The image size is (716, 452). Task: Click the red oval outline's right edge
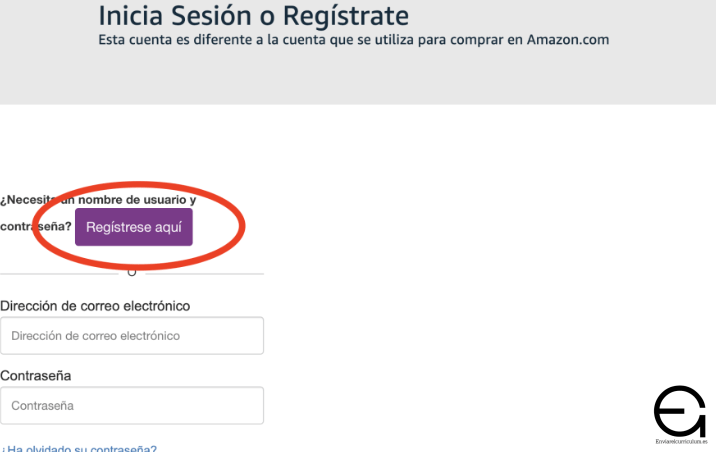pyautogui.click(x=243, y=224)
